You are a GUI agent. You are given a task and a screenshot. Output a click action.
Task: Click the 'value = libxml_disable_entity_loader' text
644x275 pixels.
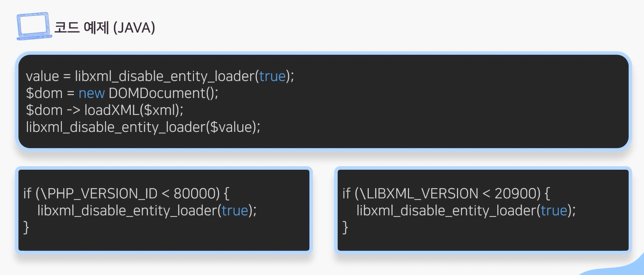[140, 76]
